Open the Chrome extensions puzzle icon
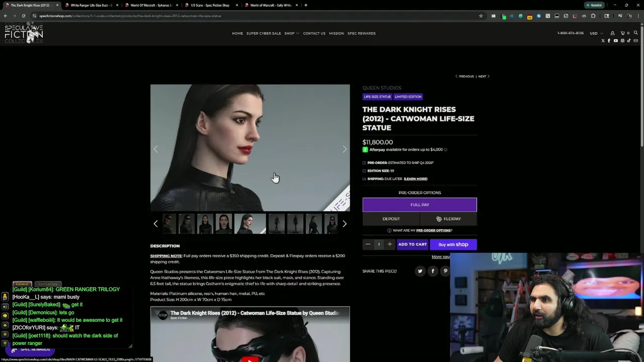The image size is (644, 362). 593,16
